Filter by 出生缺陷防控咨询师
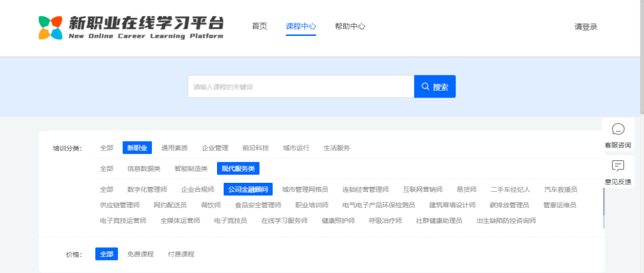This screenshot has width=644, height=273. pyautogui.click(x=506, y=220)
